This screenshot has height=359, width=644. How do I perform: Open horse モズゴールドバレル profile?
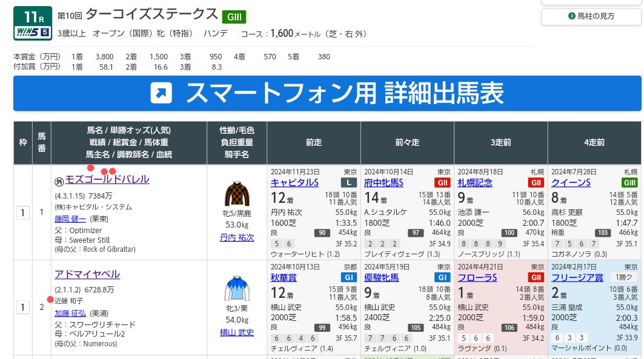(107, 180)
